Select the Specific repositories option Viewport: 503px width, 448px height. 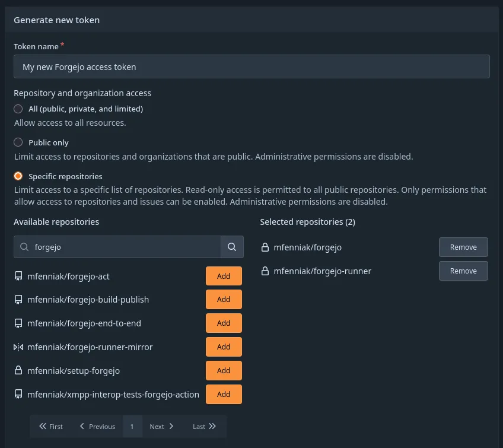[18, 176]
